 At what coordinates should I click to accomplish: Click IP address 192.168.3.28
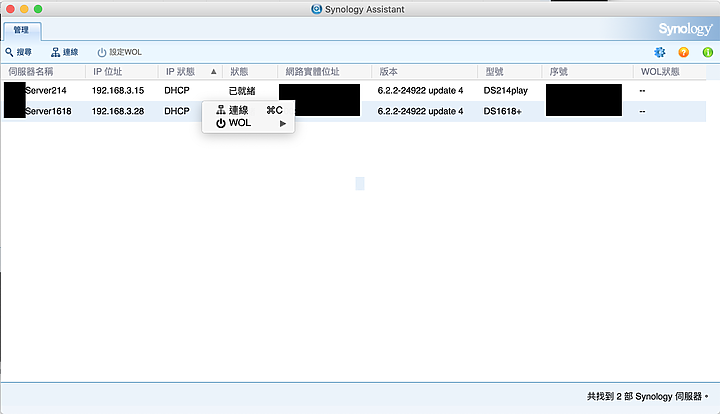[x=118, y=111]
